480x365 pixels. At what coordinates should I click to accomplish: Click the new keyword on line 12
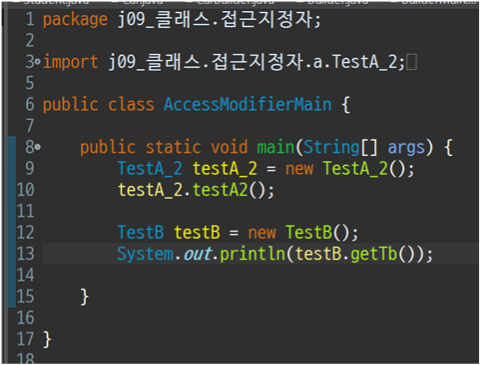point(262,233)
